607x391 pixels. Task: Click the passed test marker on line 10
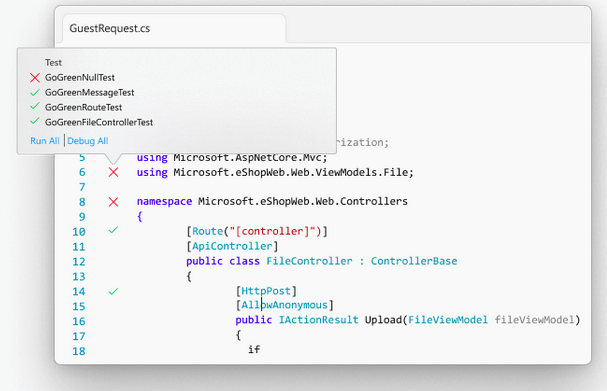[113, 230]
